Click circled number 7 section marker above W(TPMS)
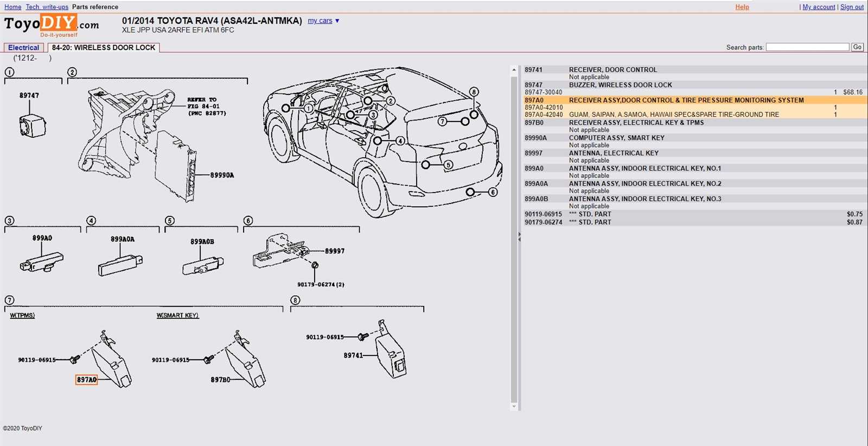 pyautogui.click(x=9, y=301)
